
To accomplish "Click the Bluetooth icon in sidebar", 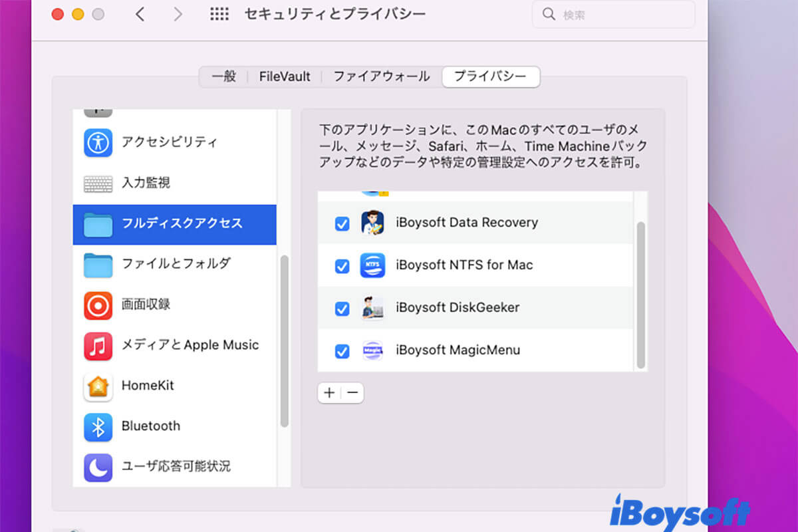I will click(98, 427).
